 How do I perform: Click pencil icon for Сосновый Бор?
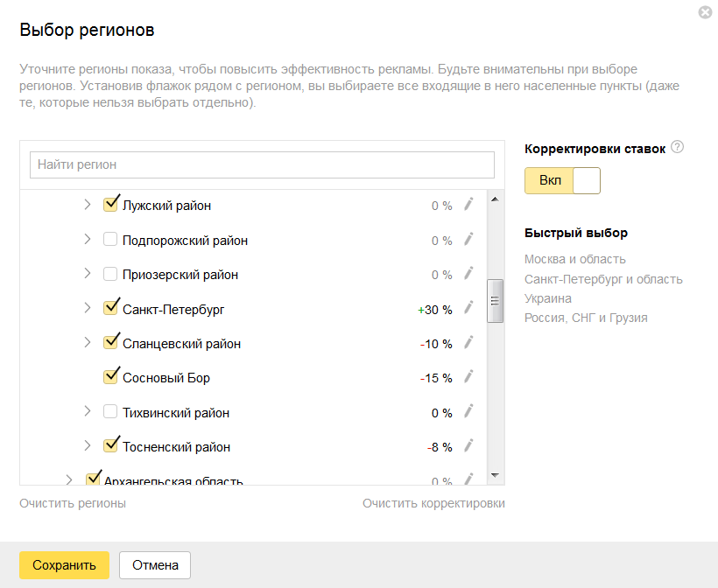[468, 376]
